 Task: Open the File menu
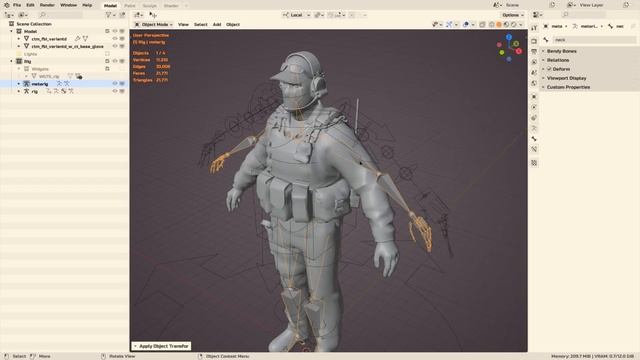click(17, 5)
